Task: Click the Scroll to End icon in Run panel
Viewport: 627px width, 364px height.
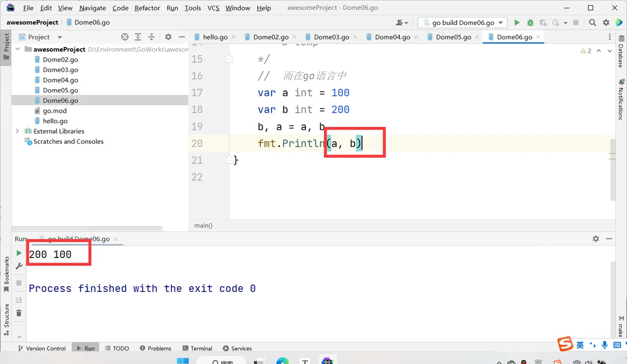Action: click(19, 300)
